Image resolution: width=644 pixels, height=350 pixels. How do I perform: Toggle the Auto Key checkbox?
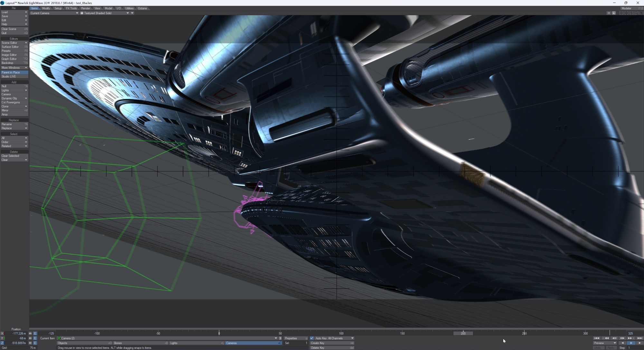312,338
